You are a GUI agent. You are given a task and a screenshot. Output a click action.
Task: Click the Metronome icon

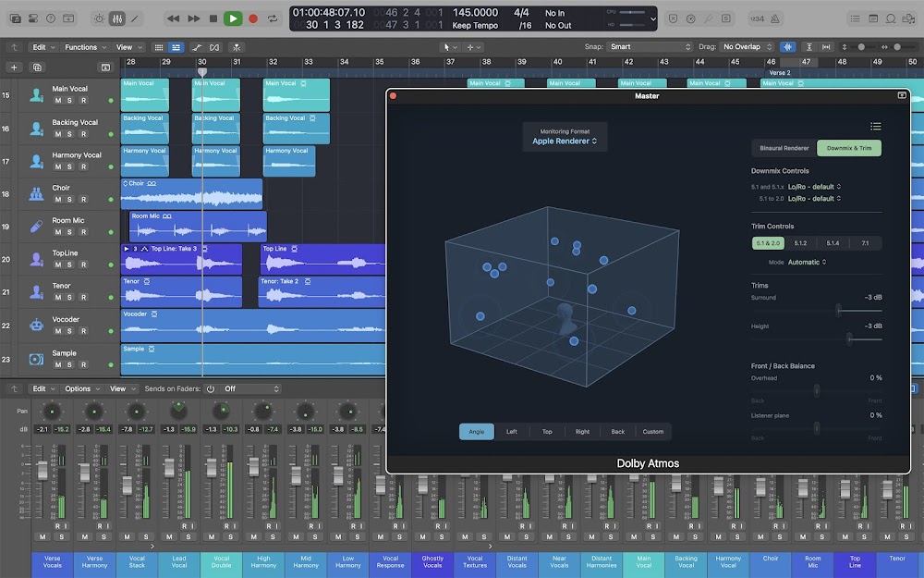pos(775,18)
